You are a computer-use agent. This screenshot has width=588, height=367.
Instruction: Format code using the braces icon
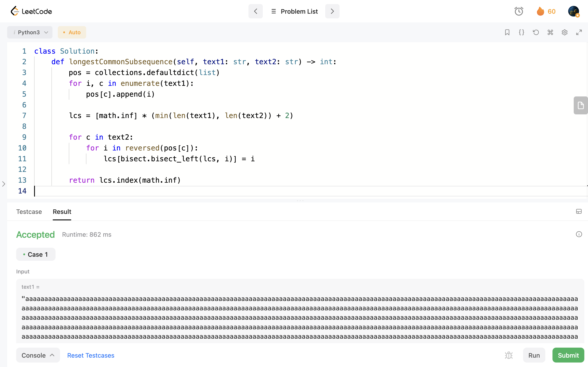[x=521, y=32]
